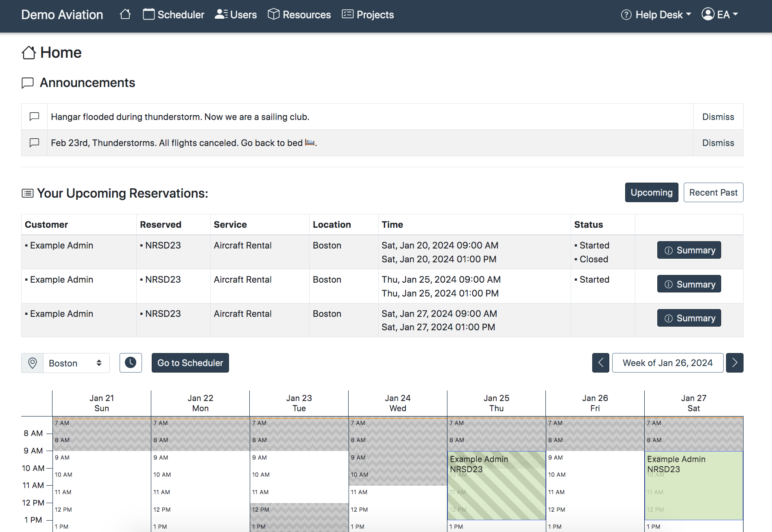The width and height of the screenshot is (772, 532).
Task: Open the Scheduler page from navbar
Action: 174,15
